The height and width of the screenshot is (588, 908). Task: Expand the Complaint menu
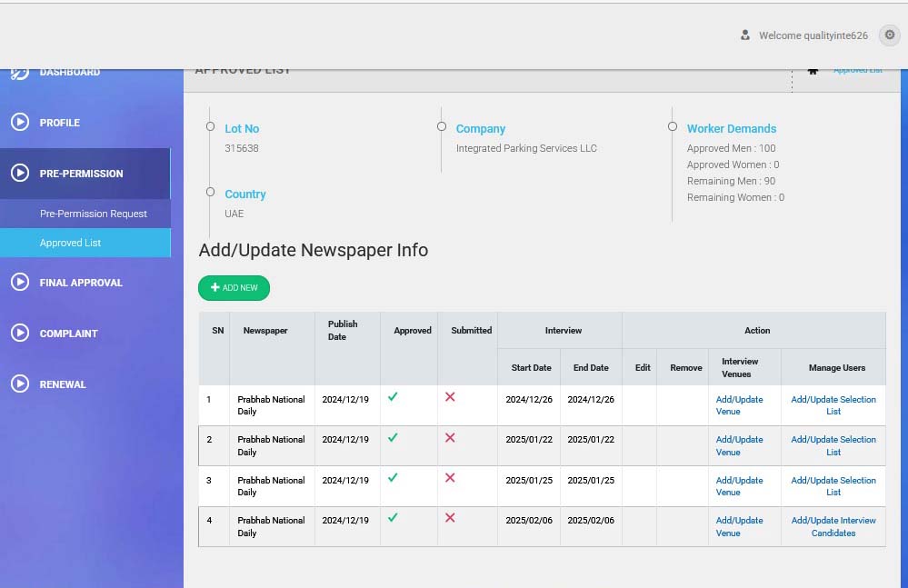[x=68, y=334]
